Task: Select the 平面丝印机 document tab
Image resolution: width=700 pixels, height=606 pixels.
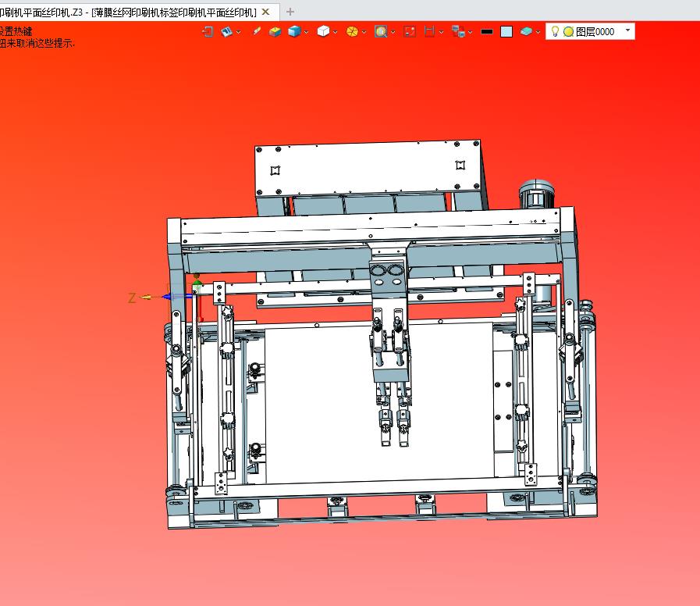Action: click(129, 12)
